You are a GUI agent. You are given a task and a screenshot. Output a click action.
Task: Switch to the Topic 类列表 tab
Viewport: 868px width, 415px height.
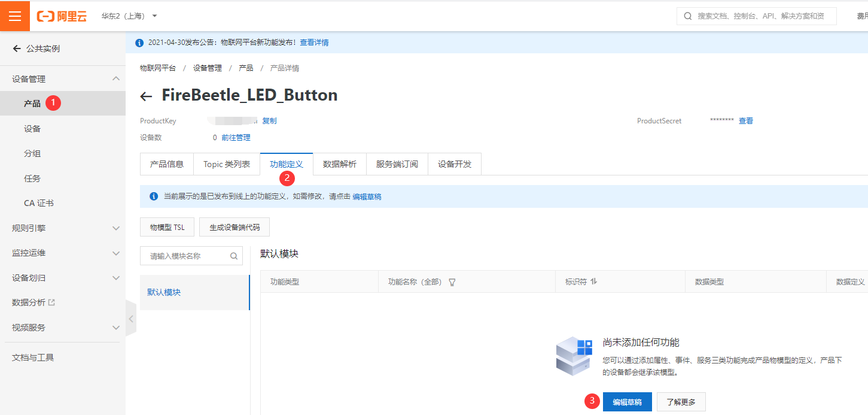pyautogui.click(x=227, y=164)
